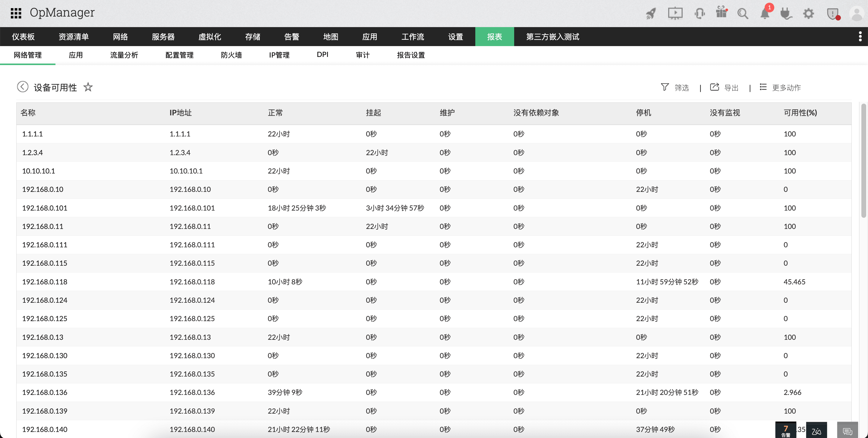The height and width of the screenshot is (438, 868).
Task: Click the plug add-ons icon
Action: 786,14
